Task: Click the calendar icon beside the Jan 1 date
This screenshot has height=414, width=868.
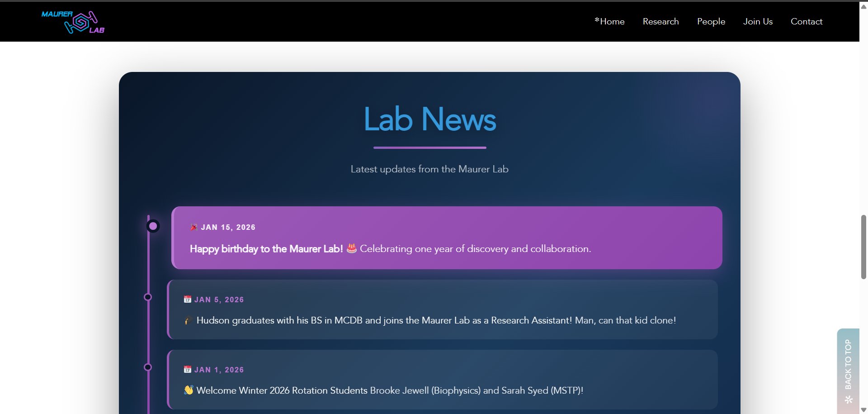Action: click(187, 369)
